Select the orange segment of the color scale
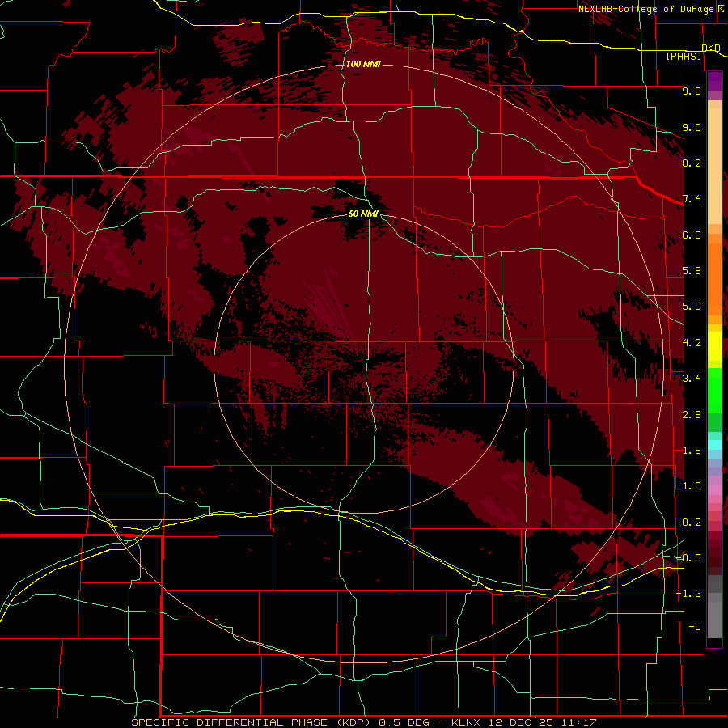This screenshot has width=728, height=728. [714, 279]
